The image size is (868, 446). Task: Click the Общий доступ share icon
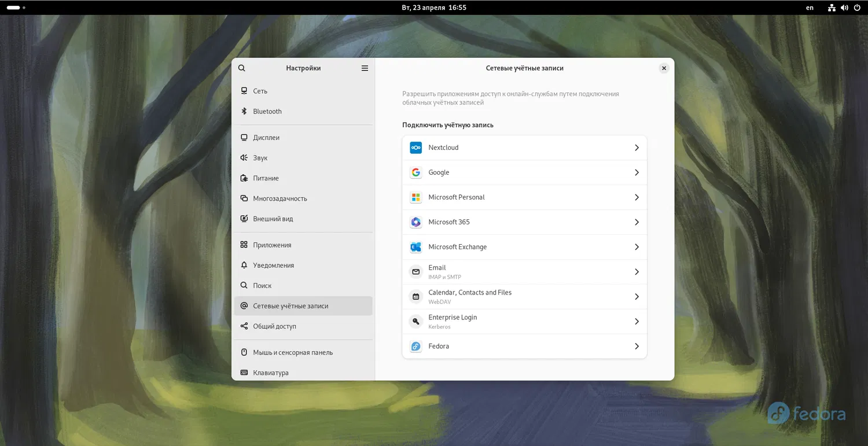click(244, 326)
